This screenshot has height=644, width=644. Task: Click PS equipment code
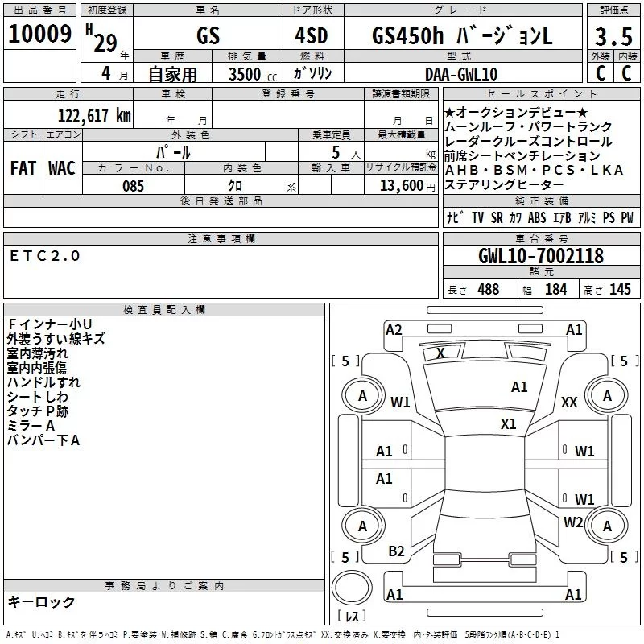tap(609, 217)
